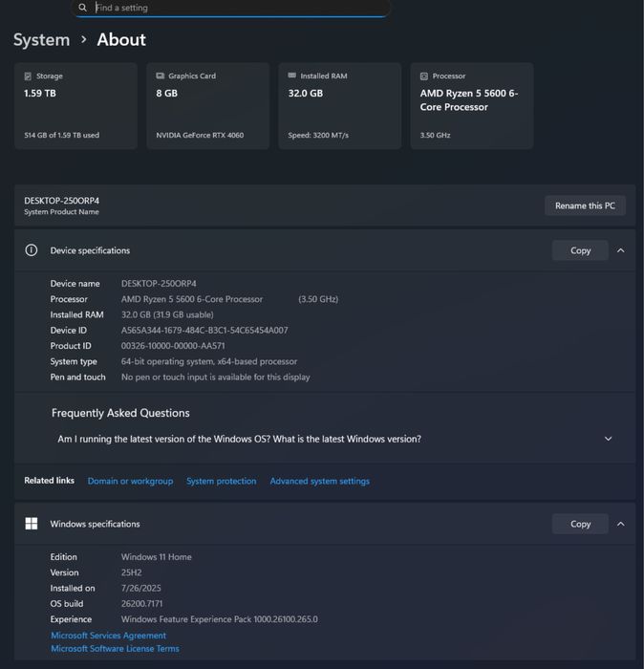Click the Processor card icon
The width and height of the screenshot is (644, 669).
pyautogui.click(x=424, y=76)
